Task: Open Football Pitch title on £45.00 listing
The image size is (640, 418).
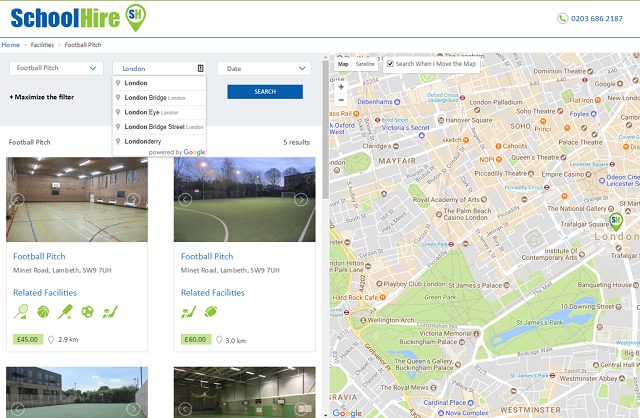Action: pyautogui.click(x=39, y=256)
